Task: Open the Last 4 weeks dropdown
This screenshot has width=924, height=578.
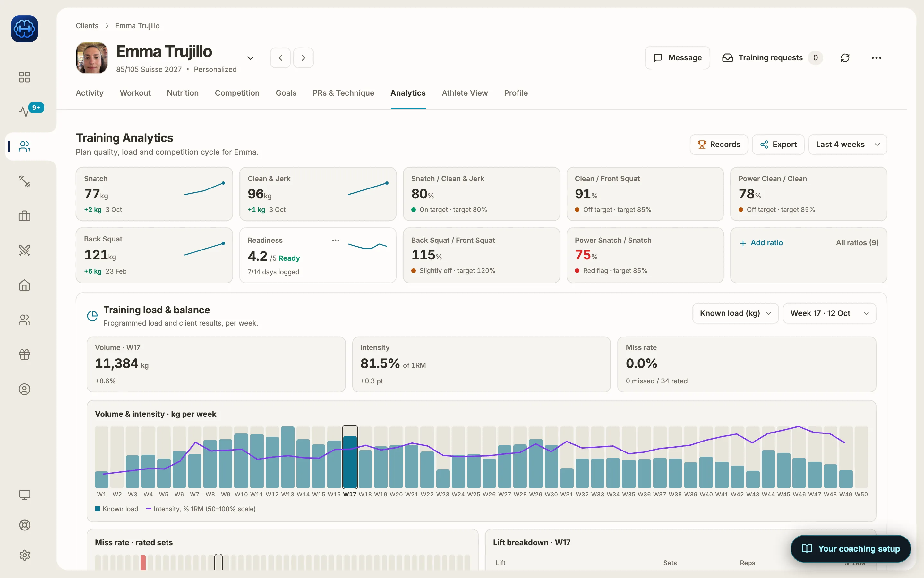Action: pyautogui.click(x=848, y=144)
